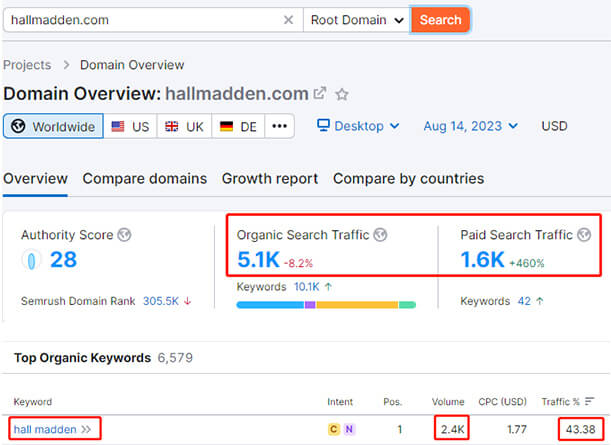611x445 pixels.
Task: Expand the Desktop device dropdown
Action: click(358, 127)
